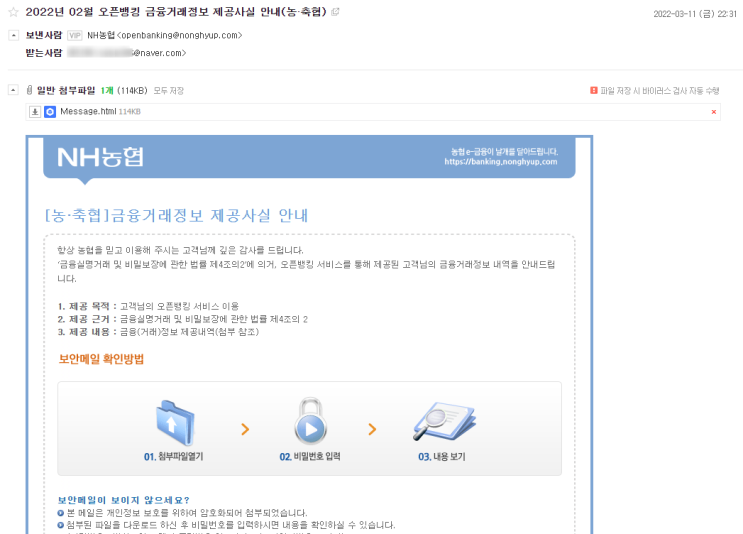Screen dimensions: 743x534
Task: Click the 02. 비밀번호 입력 padlock icon
Action: (310, 421)
